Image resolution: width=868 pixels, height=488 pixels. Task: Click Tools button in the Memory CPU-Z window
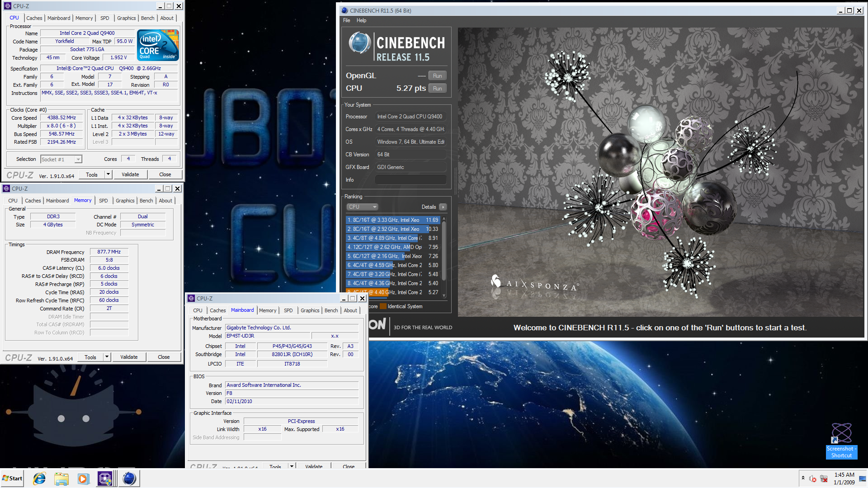(x=90, y=357)
